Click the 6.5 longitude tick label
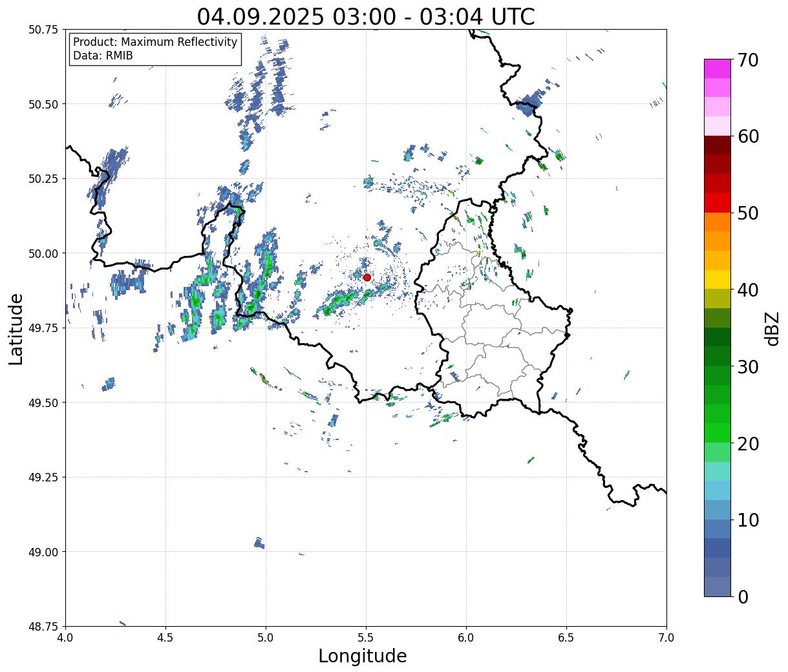The width and height of the screenshot is (788, 672). click(566, 638)
